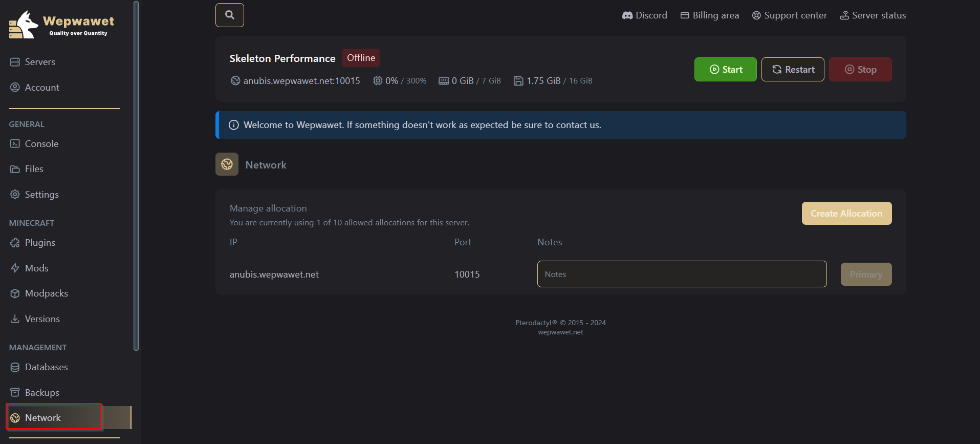Screen dimensions: 980x444
Task: Click the memory usage RAM icon
Action: 444,81
